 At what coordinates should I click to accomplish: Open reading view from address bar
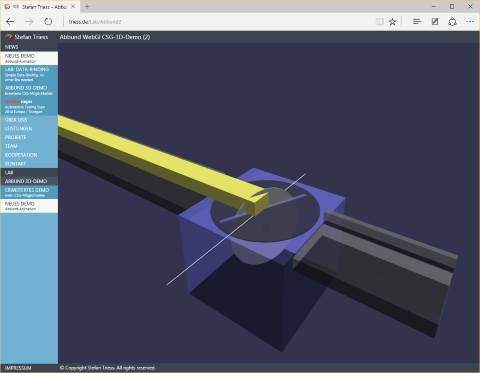point(379,22)
